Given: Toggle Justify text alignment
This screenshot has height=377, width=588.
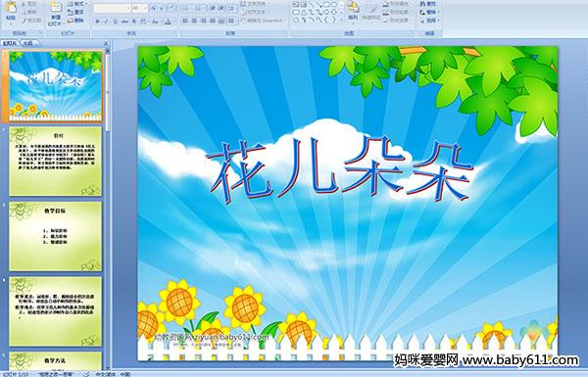Looking at the screenshot, I should click(x=213, y=21).
